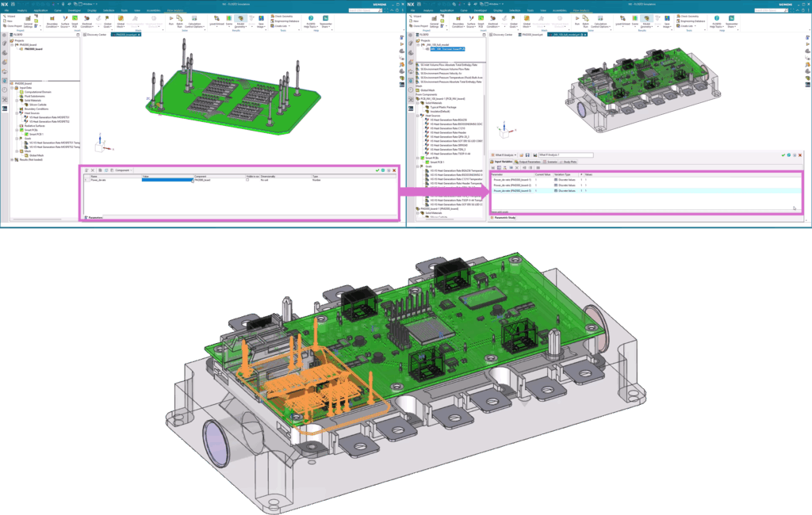Open the Assemblies menu in the right NX window
The width and height of the screenshot is (812, 515).
click(x=559, y=10)
